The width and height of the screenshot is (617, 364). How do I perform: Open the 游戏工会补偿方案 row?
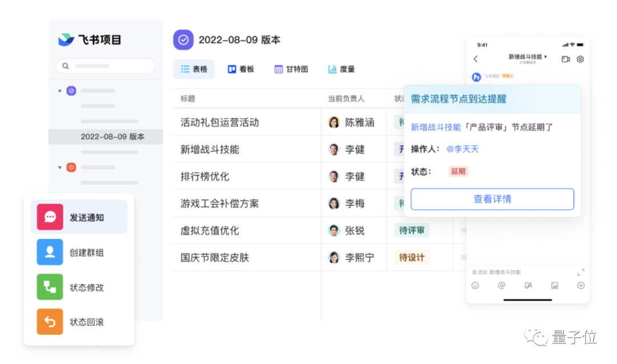pos(219,203)
